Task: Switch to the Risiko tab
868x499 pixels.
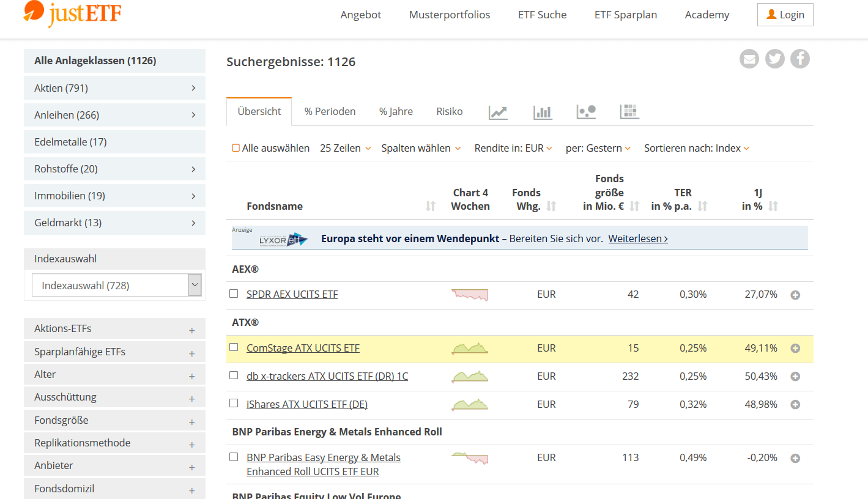Action: pyautogui.click(x=450, y=111)
